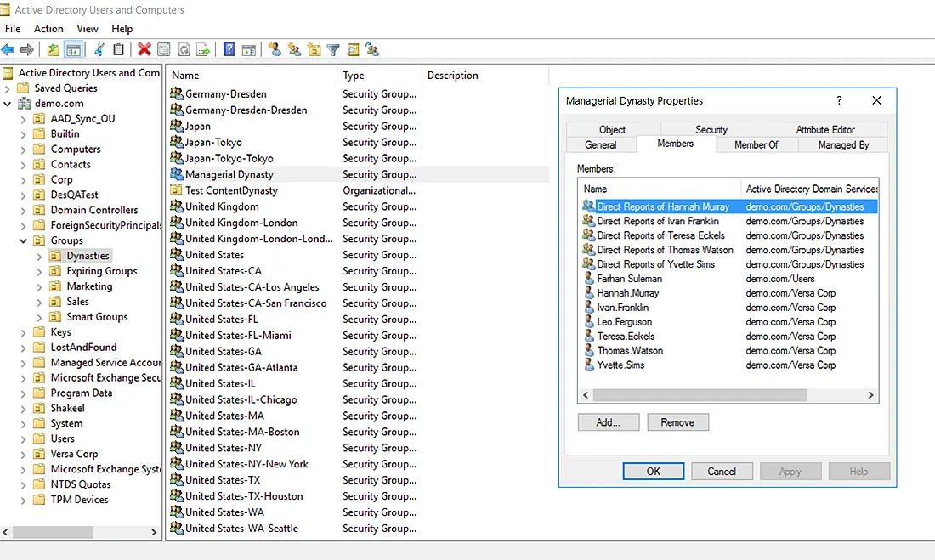This screenshot has height=560, width=935.
Task: Sort list by Description column header
Action: point(484,76)
